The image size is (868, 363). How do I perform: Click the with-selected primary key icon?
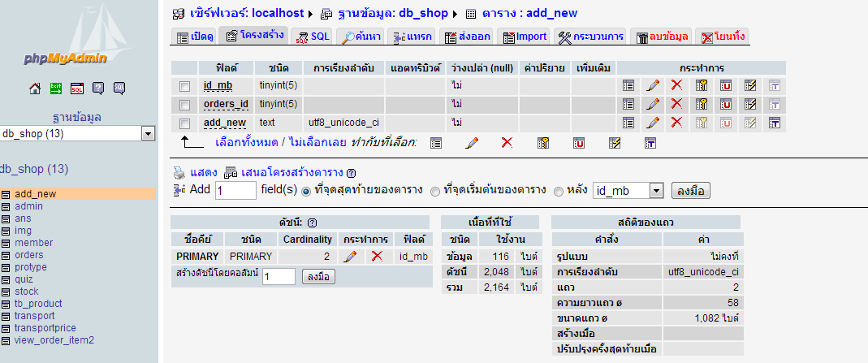tap(543, 143)
